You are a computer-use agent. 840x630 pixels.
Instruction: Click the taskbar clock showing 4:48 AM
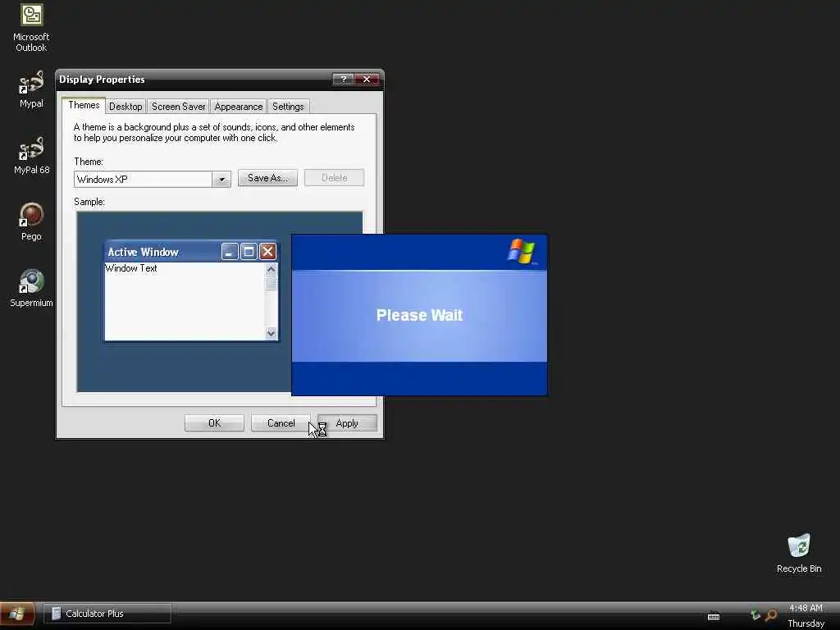pyautogui.click(x=806, y=608)
